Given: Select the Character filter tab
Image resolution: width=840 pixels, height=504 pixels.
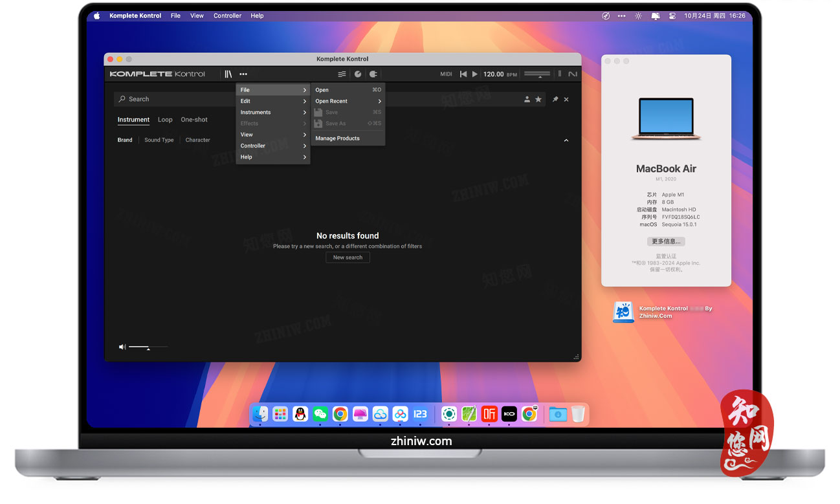Looking at the screenshot, I should [x=198, y=140].
